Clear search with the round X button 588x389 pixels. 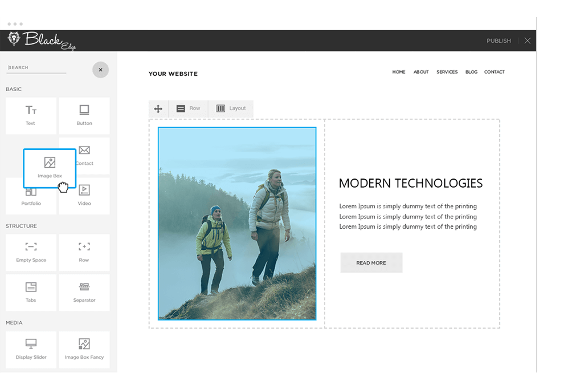(x=100, y=70)
